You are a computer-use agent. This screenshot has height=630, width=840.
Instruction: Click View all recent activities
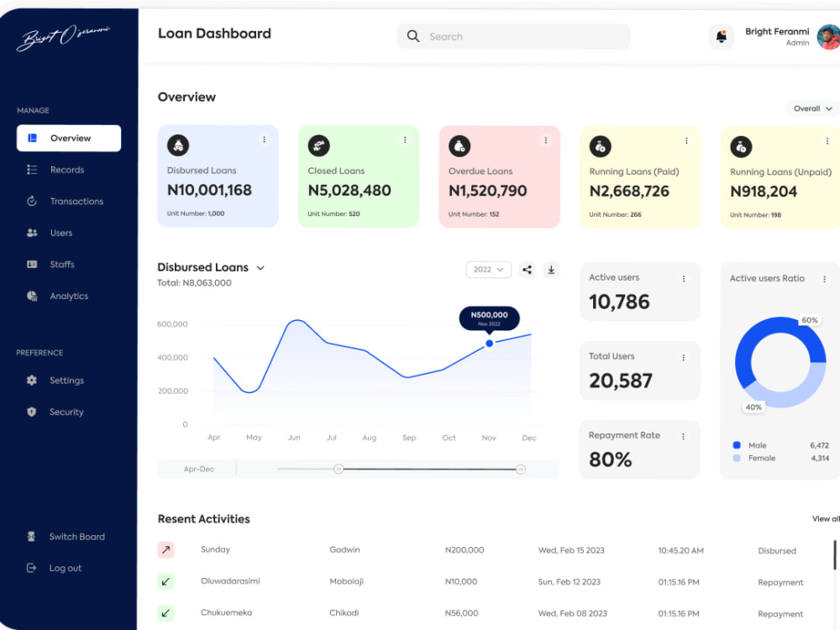(x=826, y=518)
